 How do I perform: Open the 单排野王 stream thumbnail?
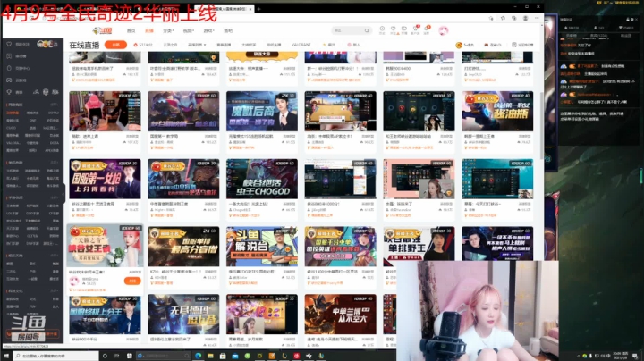pos(419,244)
